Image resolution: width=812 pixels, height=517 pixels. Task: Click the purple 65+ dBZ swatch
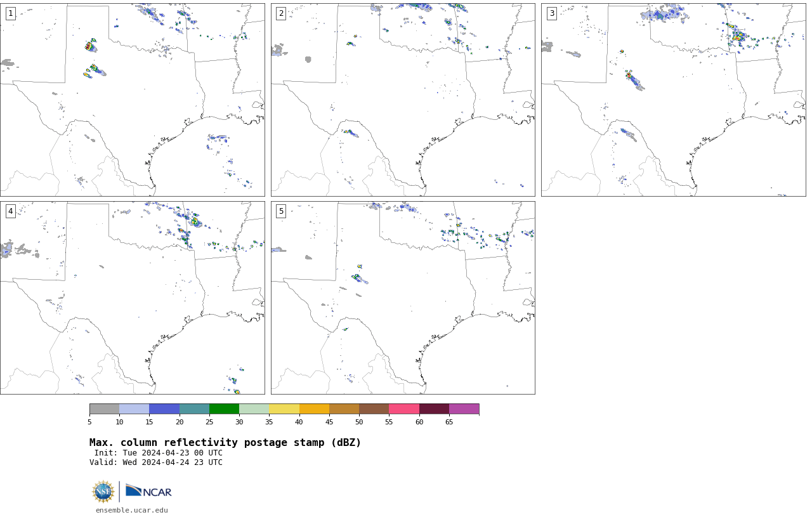point(464,409)
